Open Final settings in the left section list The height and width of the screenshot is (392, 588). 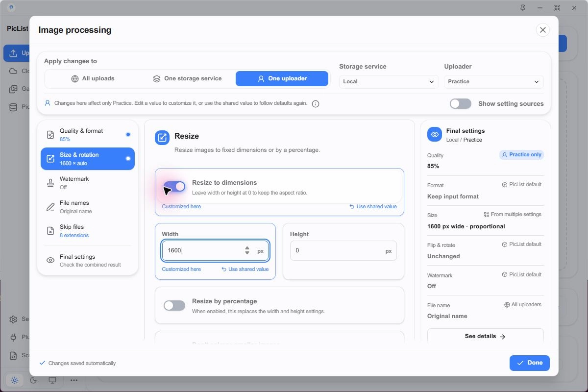(88, 261)
